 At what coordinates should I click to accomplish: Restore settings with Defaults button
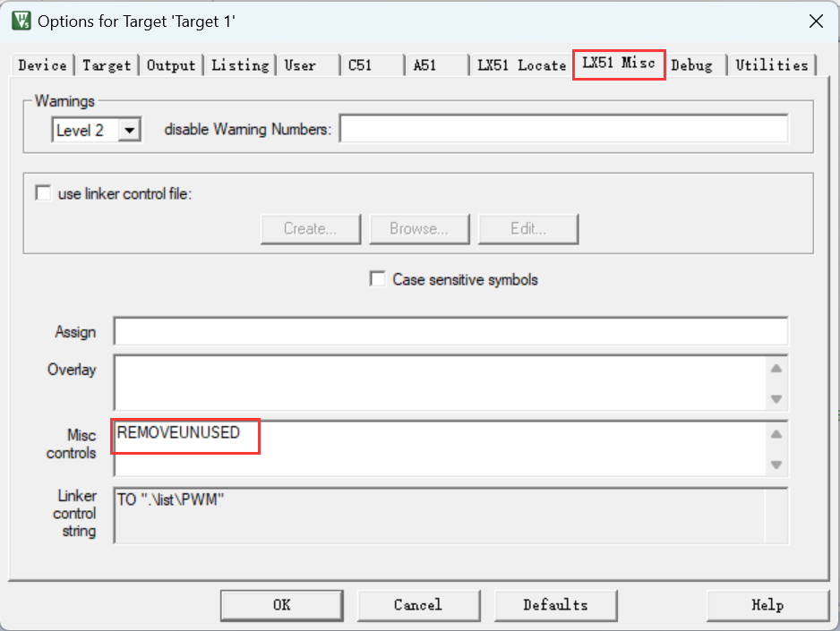click(555, 605)
